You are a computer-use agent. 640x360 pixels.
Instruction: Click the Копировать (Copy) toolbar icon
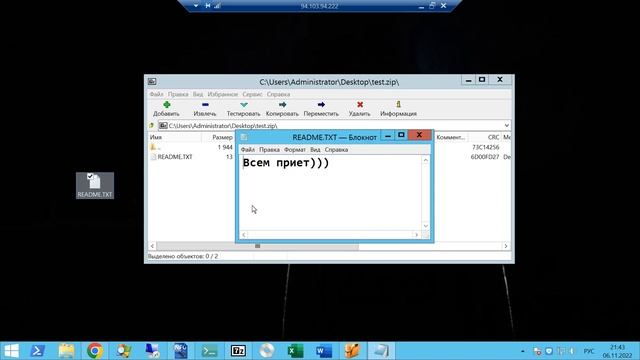[x=282, y=105]
